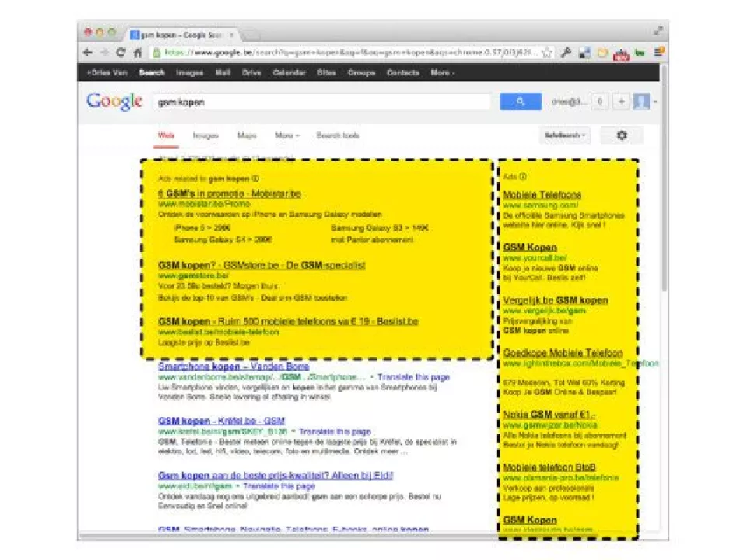Open the account dropdown arrow beside the avatar
The image size is (747, 560).
click(x=655, y=101)
